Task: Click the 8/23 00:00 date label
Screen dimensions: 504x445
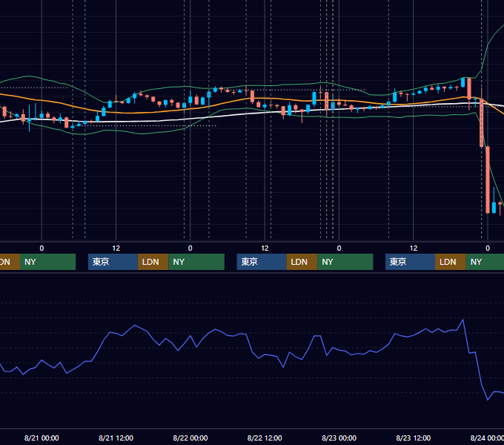Action: [x=339, y=438]
